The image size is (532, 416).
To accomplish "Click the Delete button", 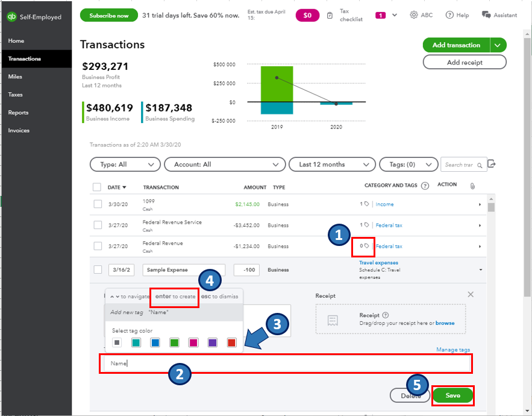I will (x=410, y=396).
